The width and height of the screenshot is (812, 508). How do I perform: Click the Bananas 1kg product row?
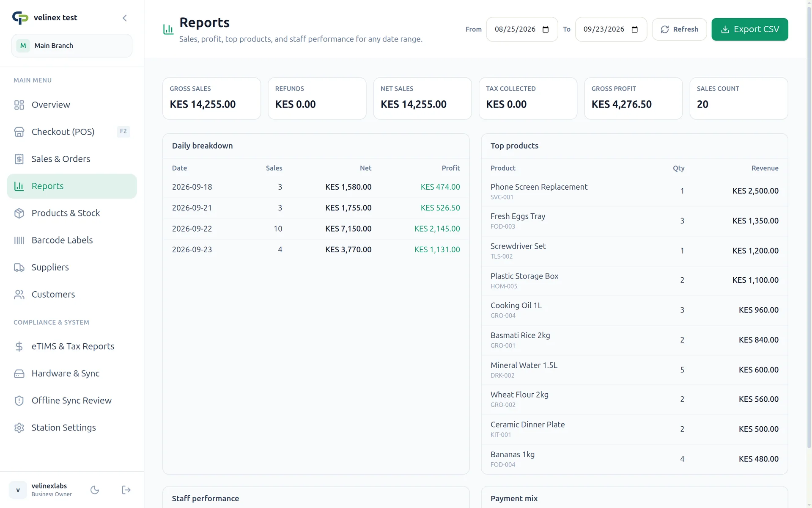pos(634,459)
